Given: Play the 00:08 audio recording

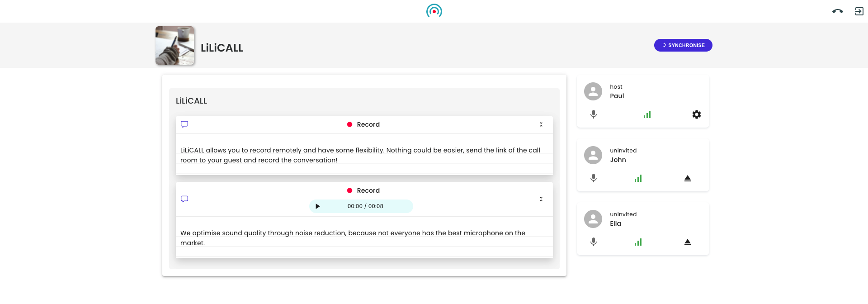Looking at the screenshot, I should (x=317, y=206).
